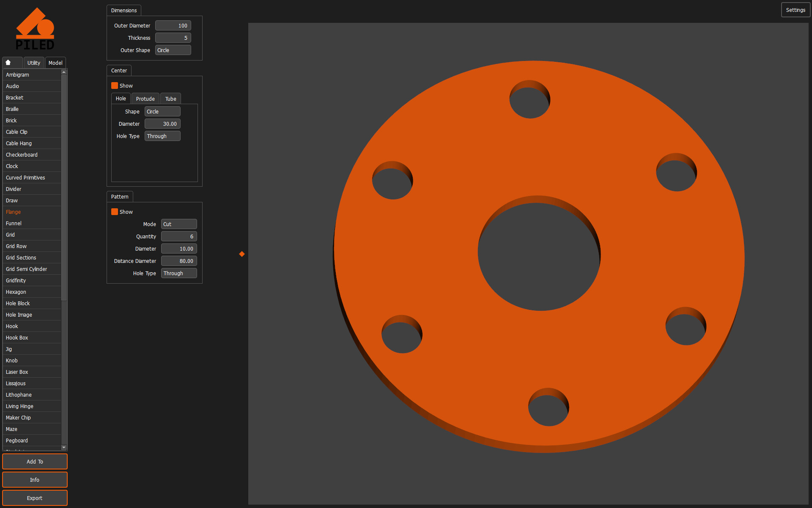This screenshot has width=812, height=508.
Task: Select Hole Block model
Action: pos(32,303)
